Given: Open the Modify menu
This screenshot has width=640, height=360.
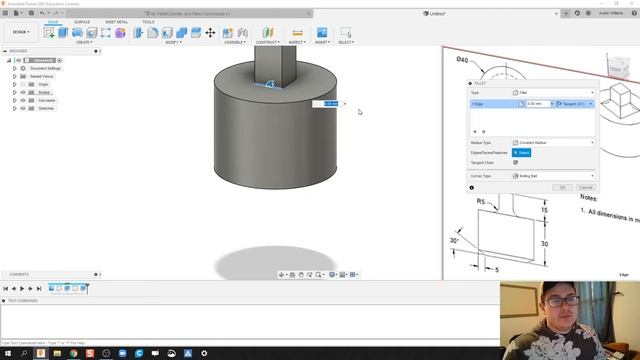Looking at the screenshot, I should pyautogui.click(x=173, y=42).
